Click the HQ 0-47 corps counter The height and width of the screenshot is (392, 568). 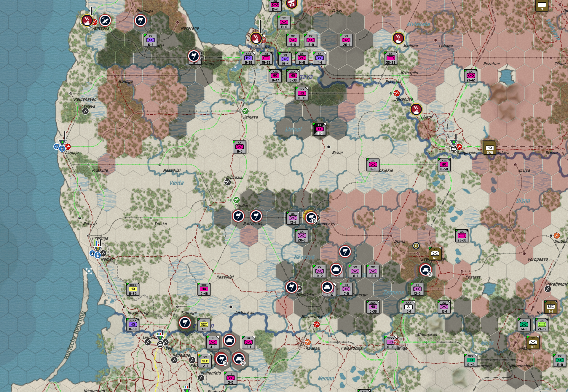tap(275, 76)
